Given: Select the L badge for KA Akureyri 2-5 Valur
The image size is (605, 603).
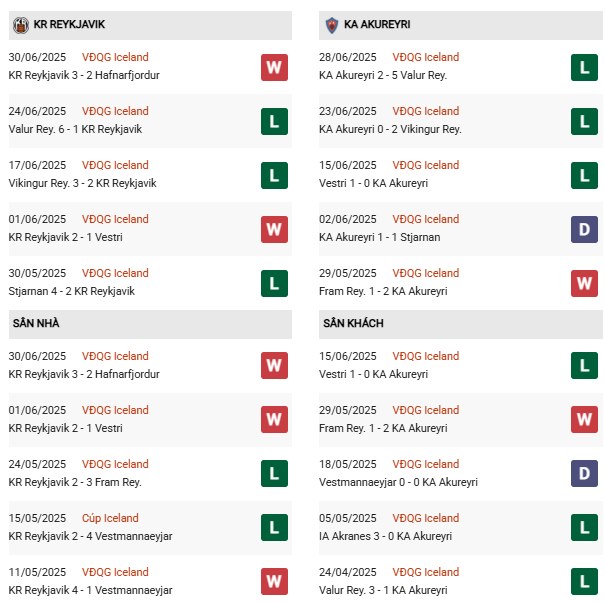Looking at the screenshot, I should [584, 67].
